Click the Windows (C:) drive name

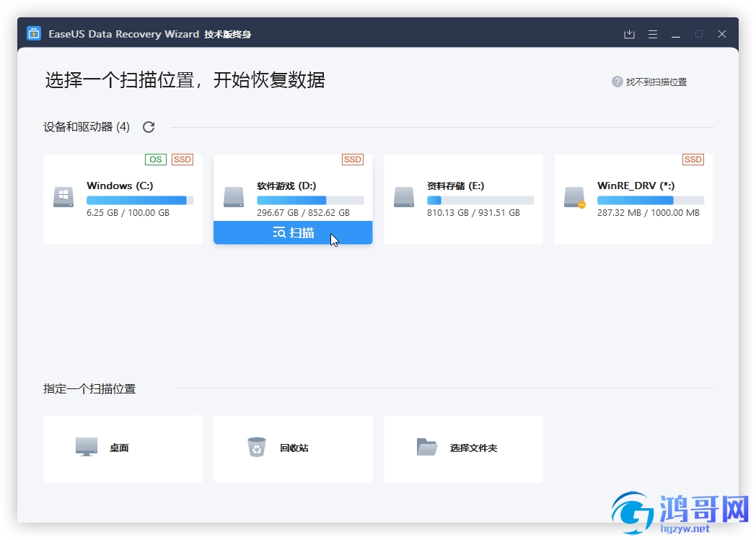coord(120,186)
